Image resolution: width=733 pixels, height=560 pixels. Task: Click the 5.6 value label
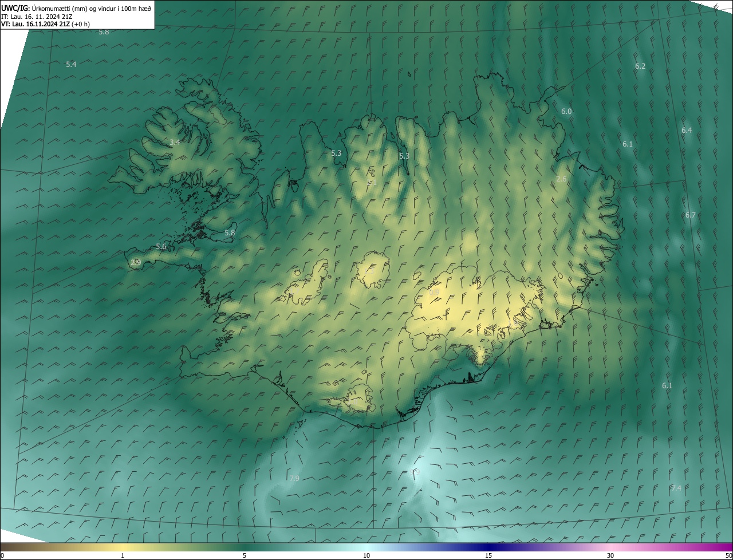161,247
